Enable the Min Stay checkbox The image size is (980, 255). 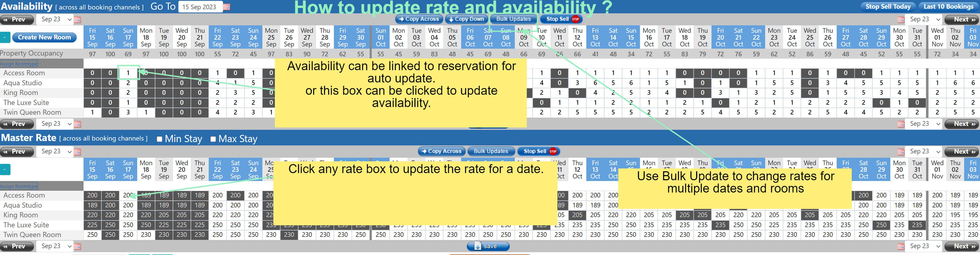(160, 139)
